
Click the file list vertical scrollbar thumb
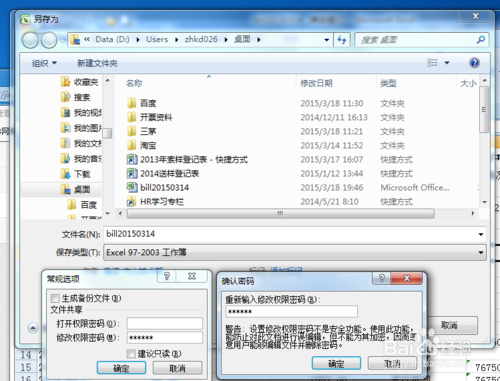click(x=484, y=109)
